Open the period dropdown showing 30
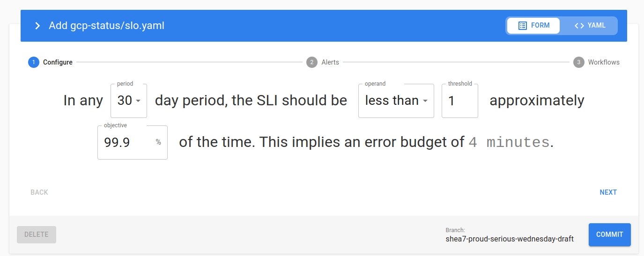Image resolution: width=644 pixels, height=256 pixels. pyautogui.click(x=128, y=101)
